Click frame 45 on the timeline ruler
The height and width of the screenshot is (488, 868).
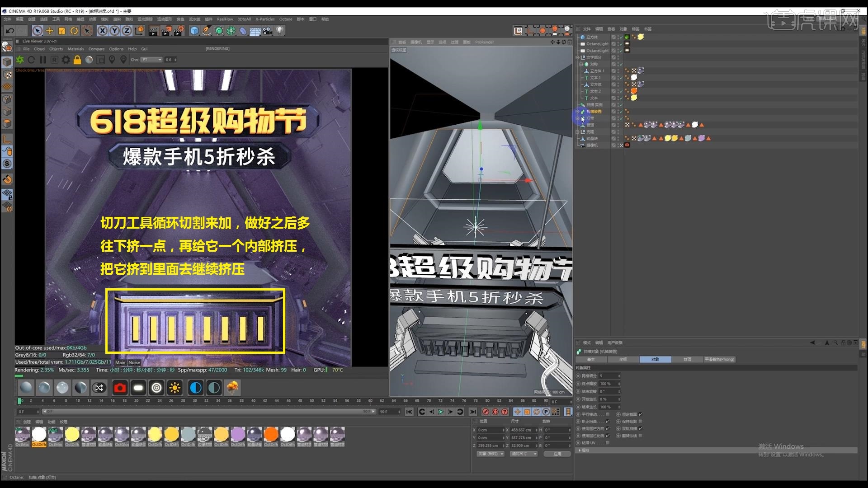[283, 400]
